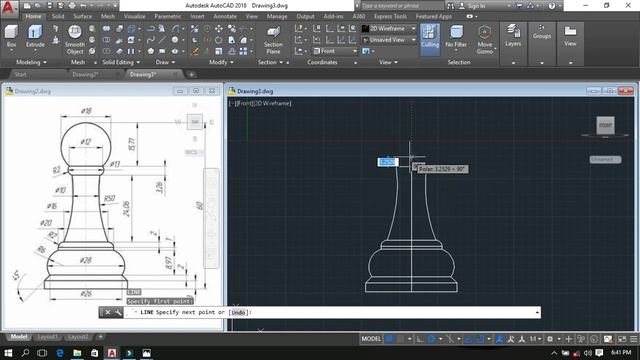
Task: Open the Home ribbon tab
Action: coord(33,16)
